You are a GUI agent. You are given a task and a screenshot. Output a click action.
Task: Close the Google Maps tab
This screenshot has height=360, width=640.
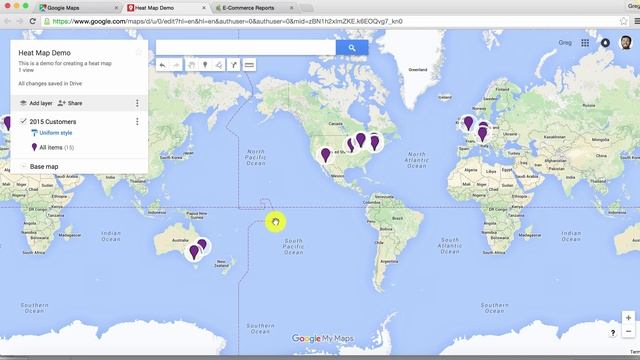[116, 8]
